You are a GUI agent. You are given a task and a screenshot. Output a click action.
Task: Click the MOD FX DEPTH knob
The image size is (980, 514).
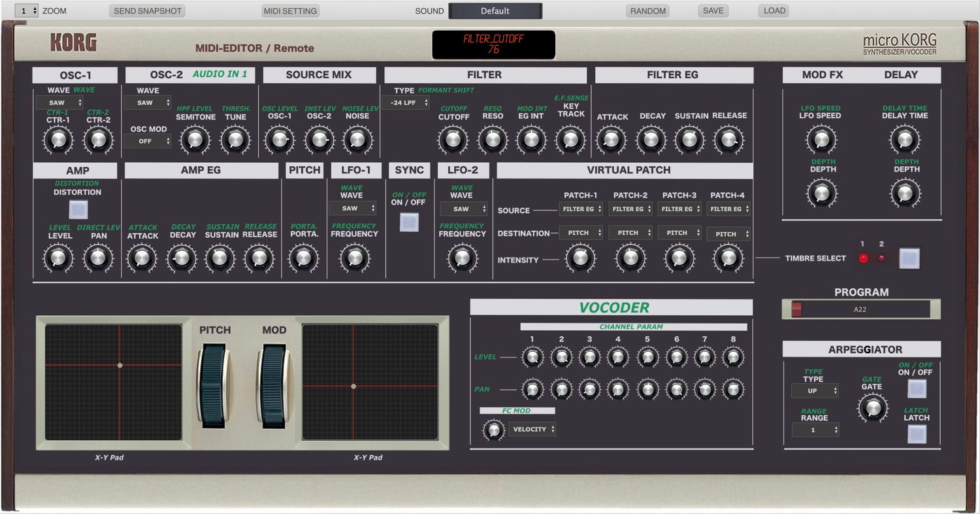[821, 193]
